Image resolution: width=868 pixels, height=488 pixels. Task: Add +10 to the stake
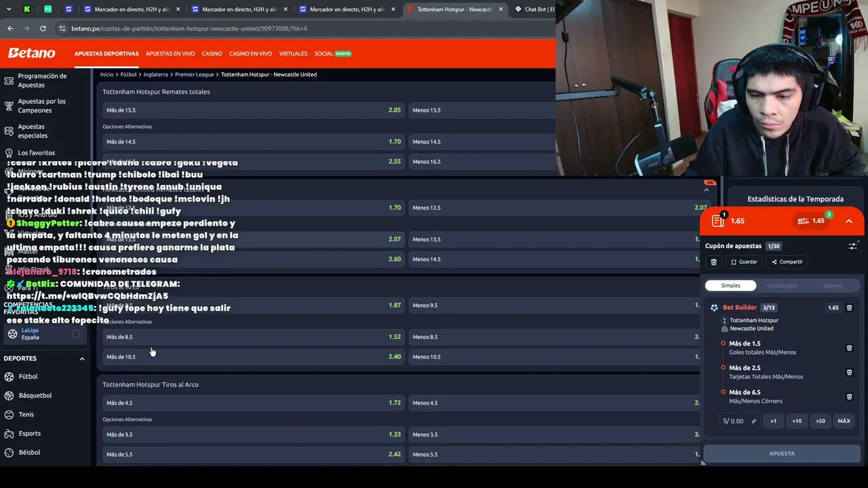pyautogui.click(x=797, y=421)
